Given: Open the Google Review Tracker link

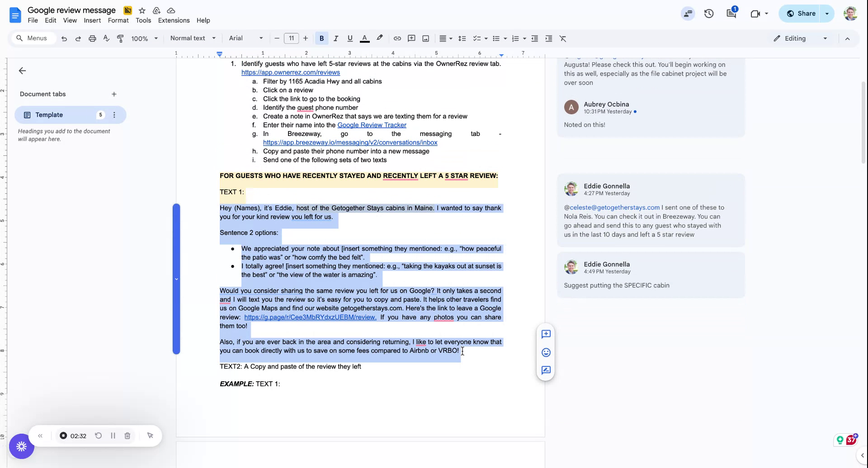Looking at the screenshot, I should [372, 125].
